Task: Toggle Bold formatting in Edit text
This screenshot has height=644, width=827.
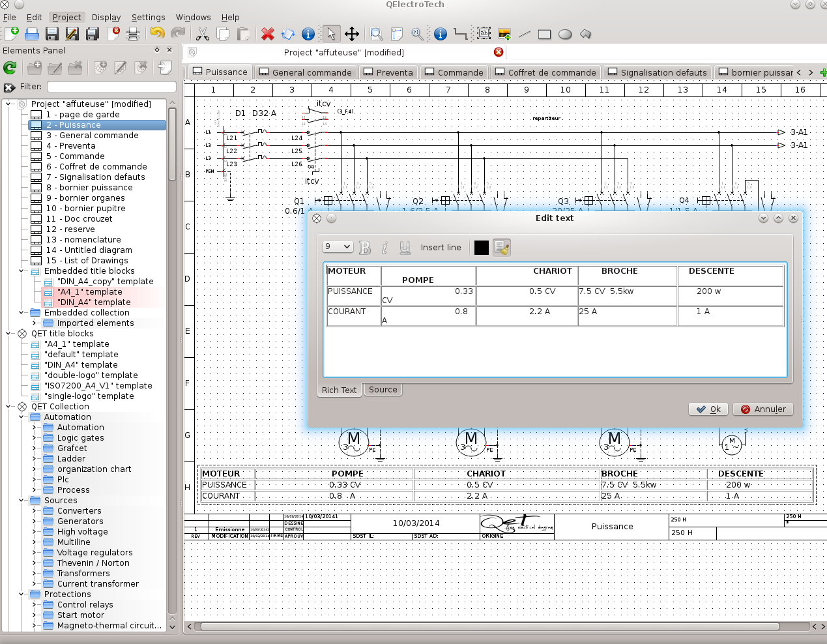Action: [x=365, y=248]
